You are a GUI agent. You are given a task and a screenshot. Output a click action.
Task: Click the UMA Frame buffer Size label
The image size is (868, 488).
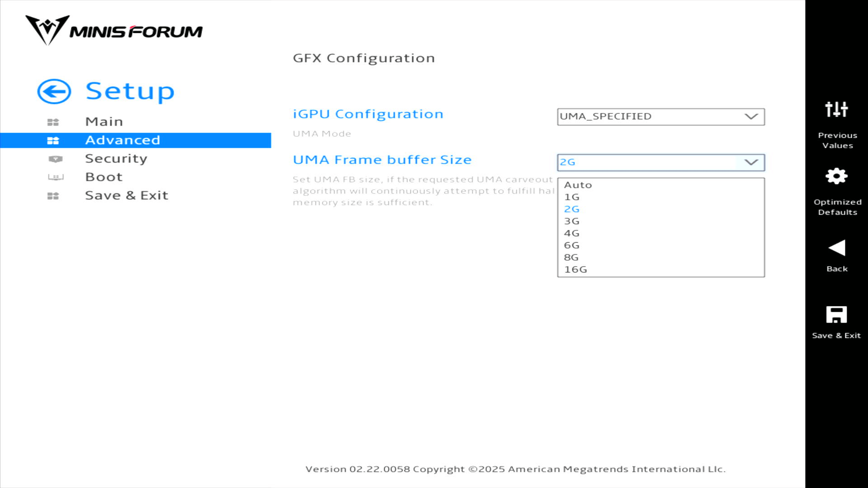pos(382,160)
